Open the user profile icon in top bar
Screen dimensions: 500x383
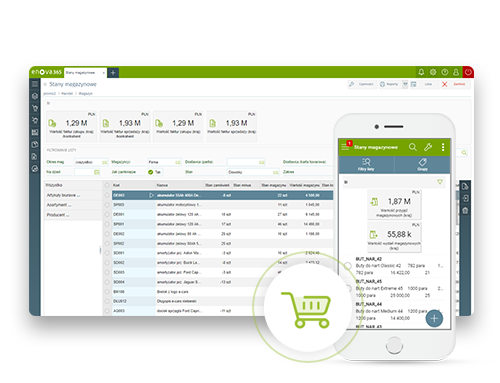coord(456,72)
